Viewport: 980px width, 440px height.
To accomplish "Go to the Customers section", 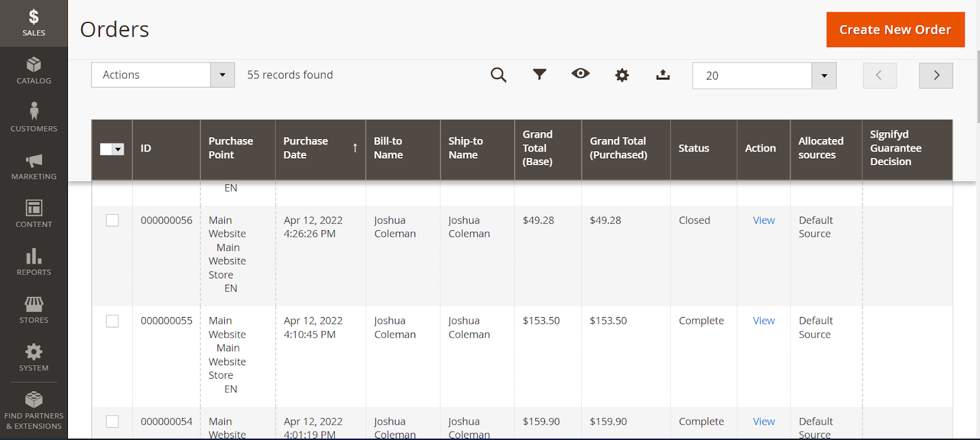I will click(x=34, y=118).
